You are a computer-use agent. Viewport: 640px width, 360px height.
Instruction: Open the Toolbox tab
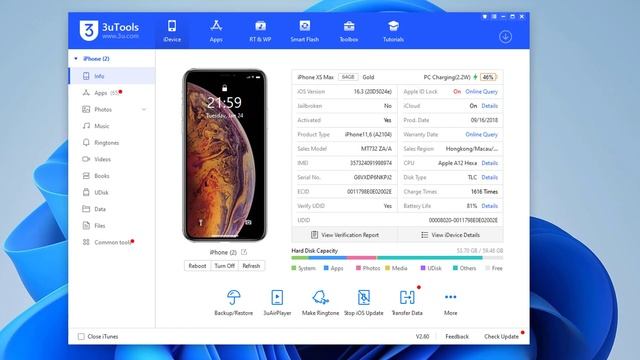(349, 31)
